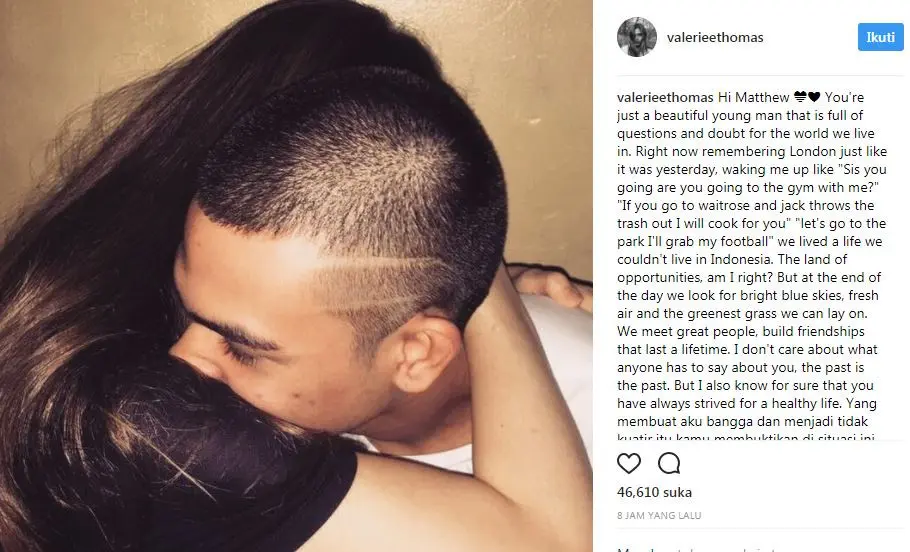
Task: Follow the account with the Ikuti button
Action: tap(880, 37)
